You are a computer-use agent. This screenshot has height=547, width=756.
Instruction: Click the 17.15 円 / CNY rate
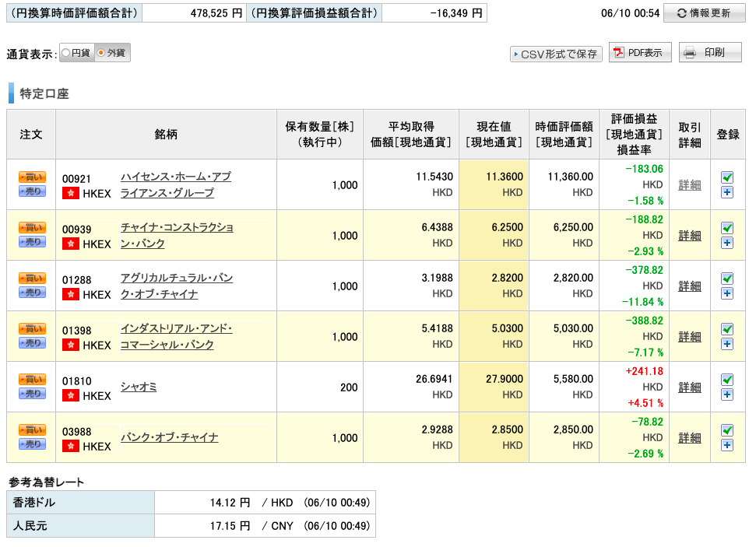point(251,526)
